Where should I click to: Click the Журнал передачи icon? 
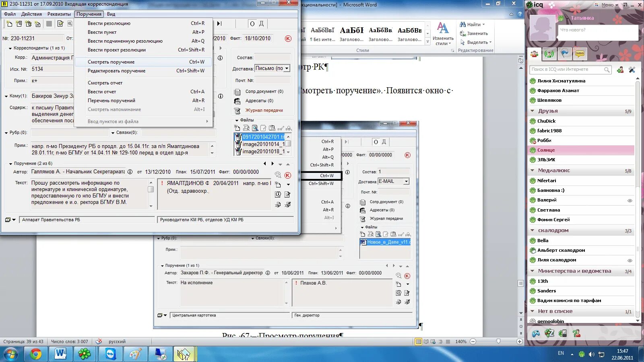pos(237,111)
